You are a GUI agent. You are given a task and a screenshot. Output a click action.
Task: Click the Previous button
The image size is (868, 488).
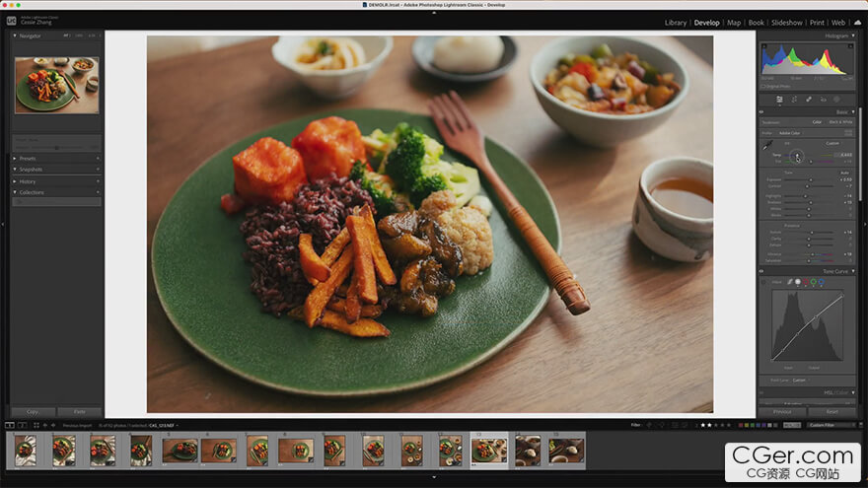782,412
